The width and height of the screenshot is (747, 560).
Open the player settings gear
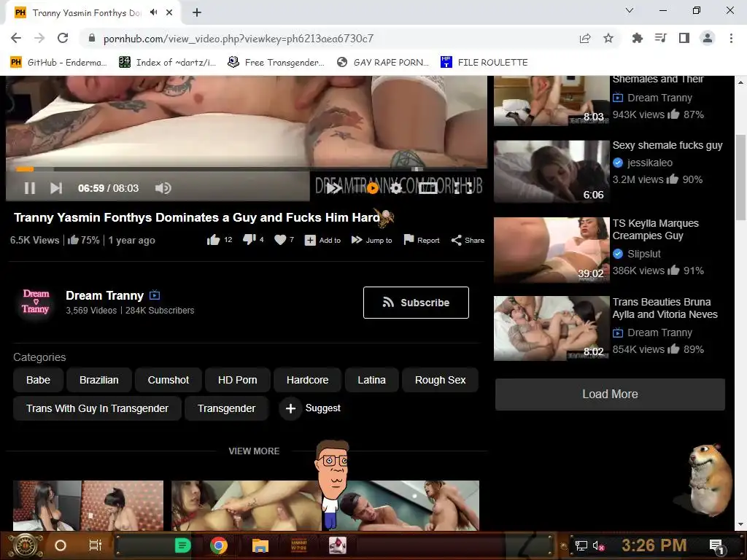tap(396, 188)
